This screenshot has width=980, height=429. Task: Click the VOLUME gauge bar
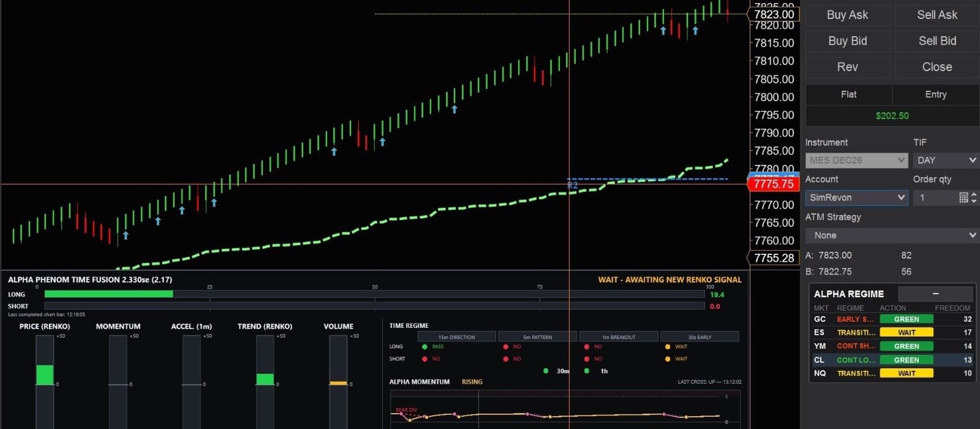tap(338, 381)
